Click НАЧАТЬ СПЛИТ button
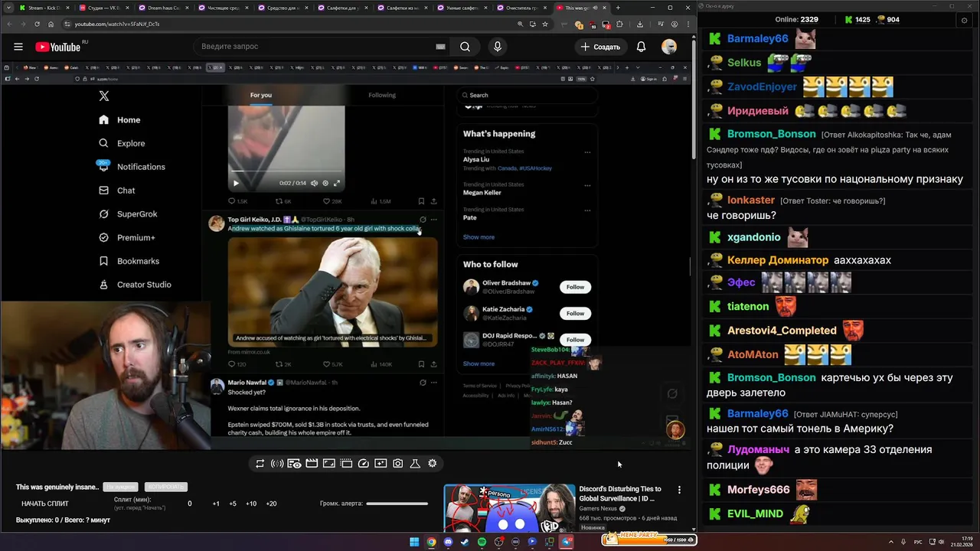 tap(45, 504)
